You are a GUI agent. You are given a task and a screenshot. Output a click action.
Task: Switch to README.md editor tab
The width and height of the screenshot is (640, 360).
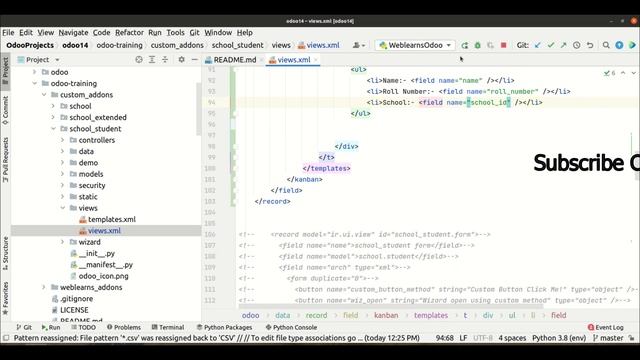click(235, 60)
